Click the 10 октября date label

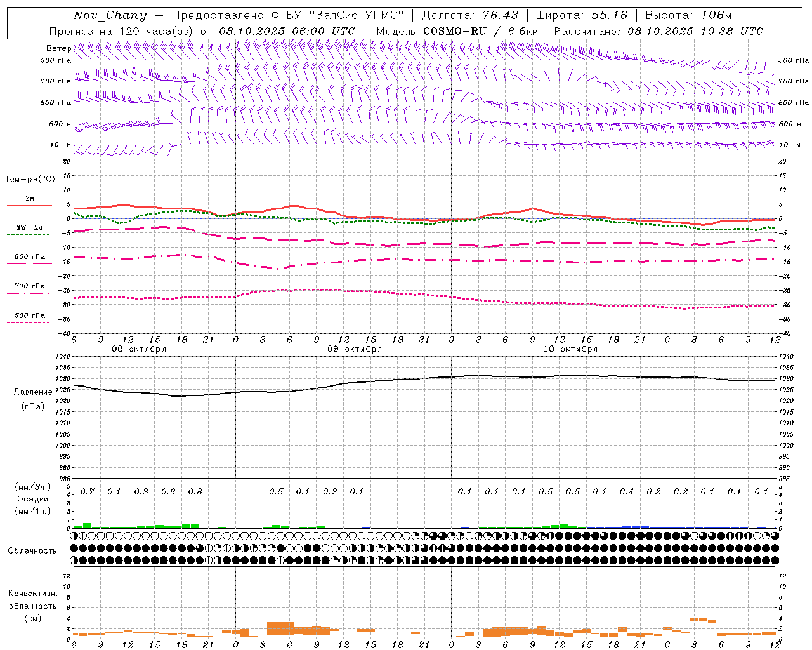570,349
